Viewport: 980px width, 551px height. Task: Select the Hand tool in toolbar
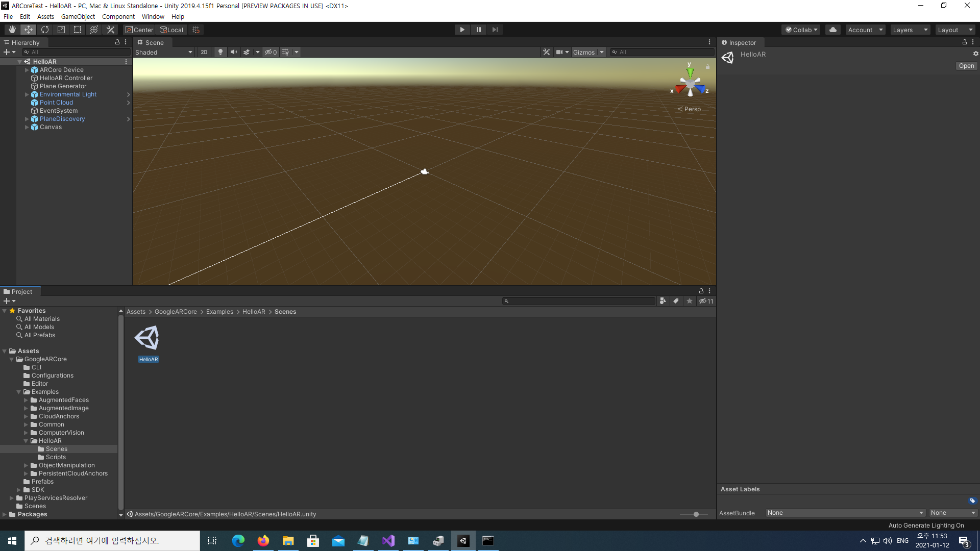(12, 30)
